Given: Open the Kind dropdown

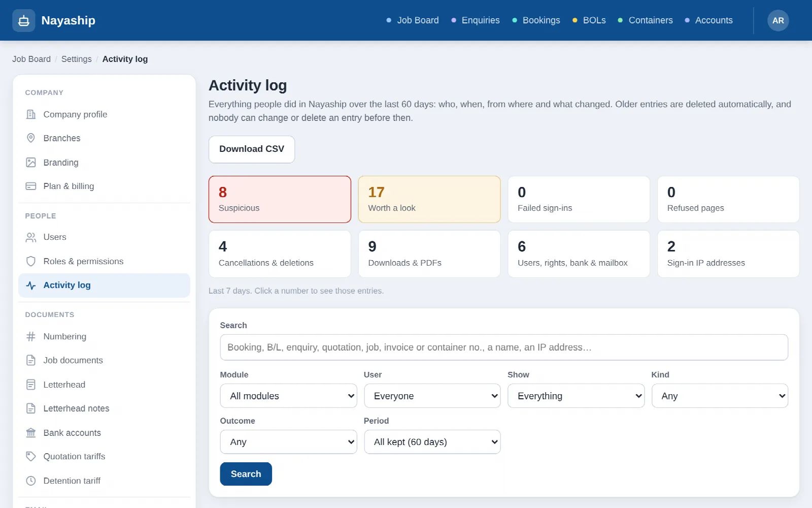Looking at the screenshot, I should (720, 396).
